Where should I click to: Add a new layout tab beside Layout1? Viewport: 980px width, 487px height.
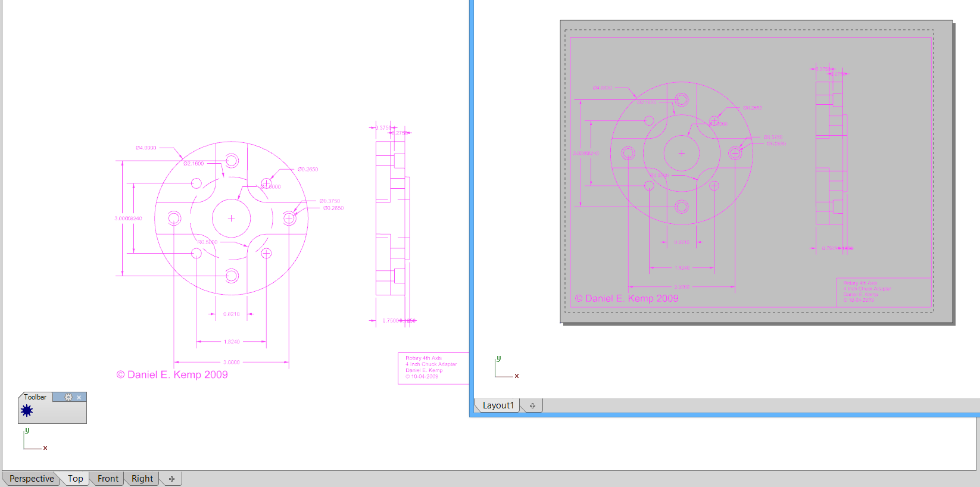click(532, 405)
